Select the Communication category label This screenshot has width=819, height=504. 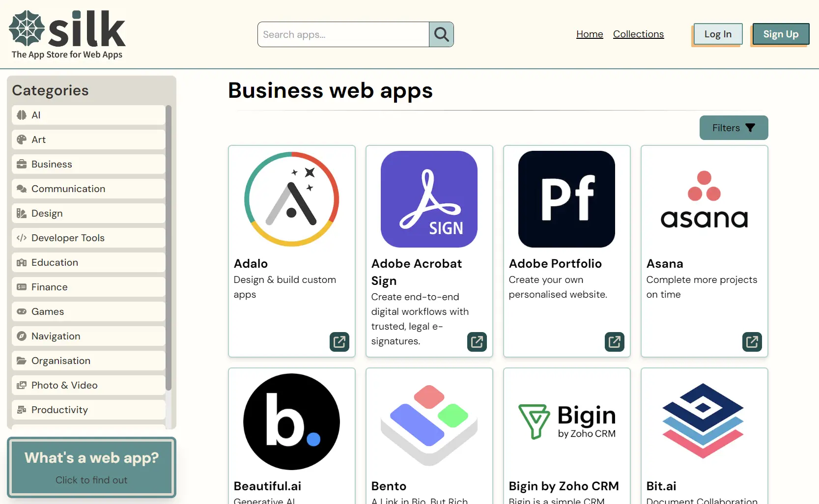(x=68, y=189)
